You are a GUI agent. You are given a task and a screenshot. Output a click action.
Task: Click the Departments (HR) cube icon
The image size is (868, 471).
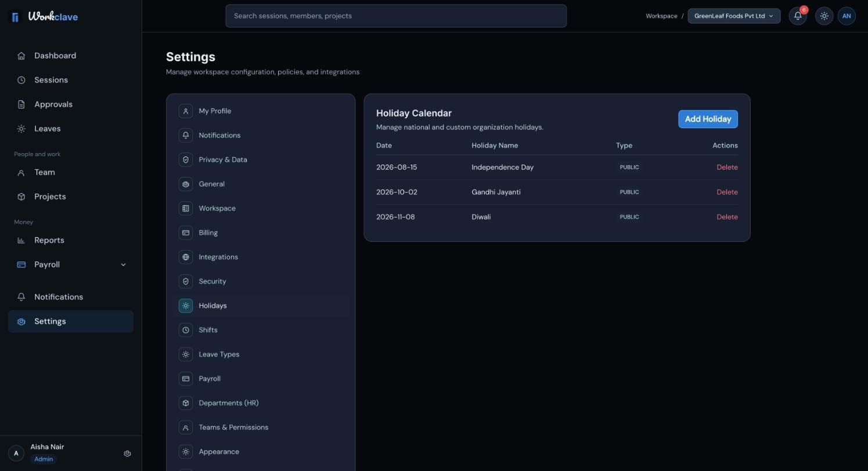(186, 403)
